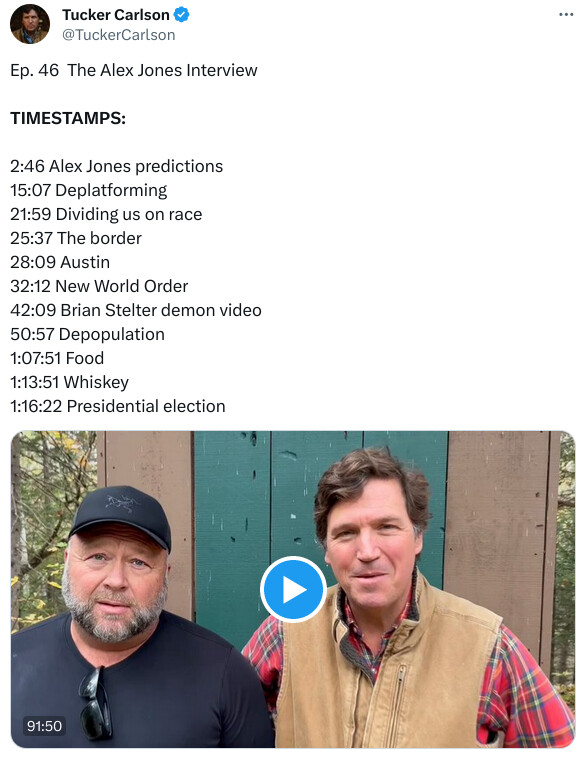
Task: Jump to 28:09 Austin timestamp
Action: coord(60,263)
